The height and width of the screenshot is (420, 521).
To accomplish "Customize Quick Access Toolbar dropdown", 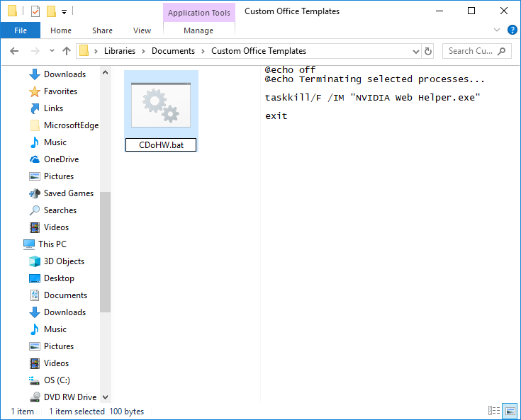I will (64, 12).
